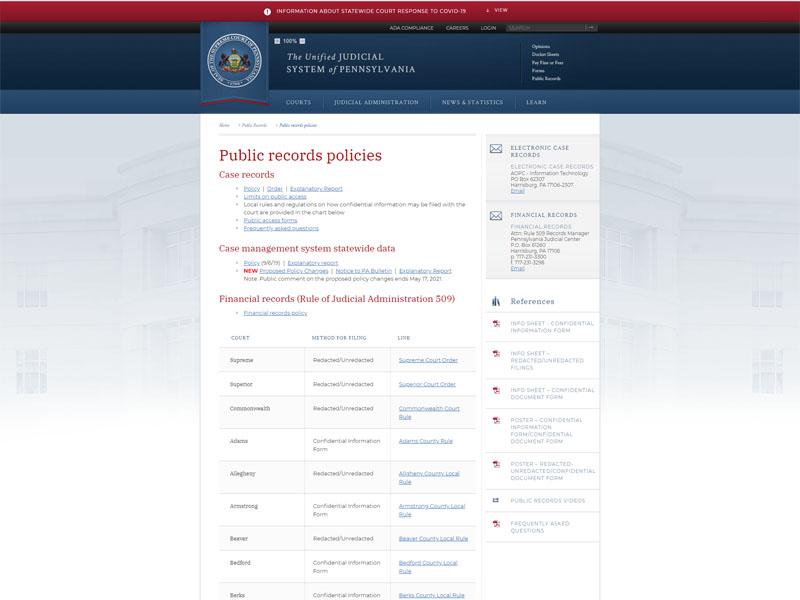This screenshot has height=600, width=800.
Task: Increase text size with the plus control
Action: click(x=277, y=40)
